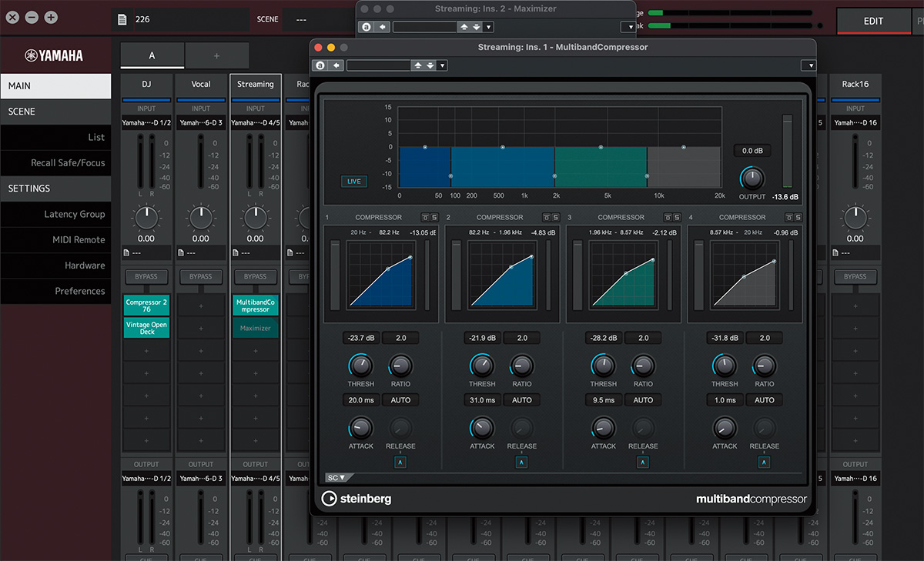Image resolution: width=924 pixels, height=561 pixels.
Task: Click band 3 release AUTO field
Action: [x=643, y=400]
